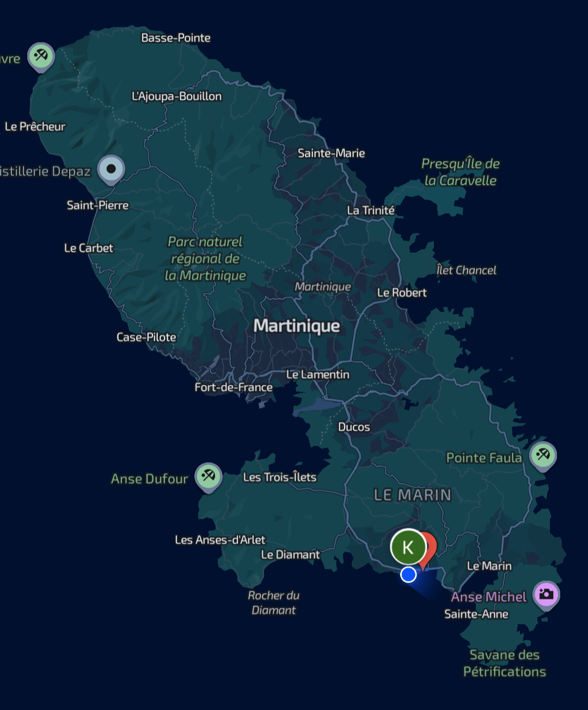Click the Fort-de-France city label
This screenshot has height=710, width=588.
click(x=234, y=387)
